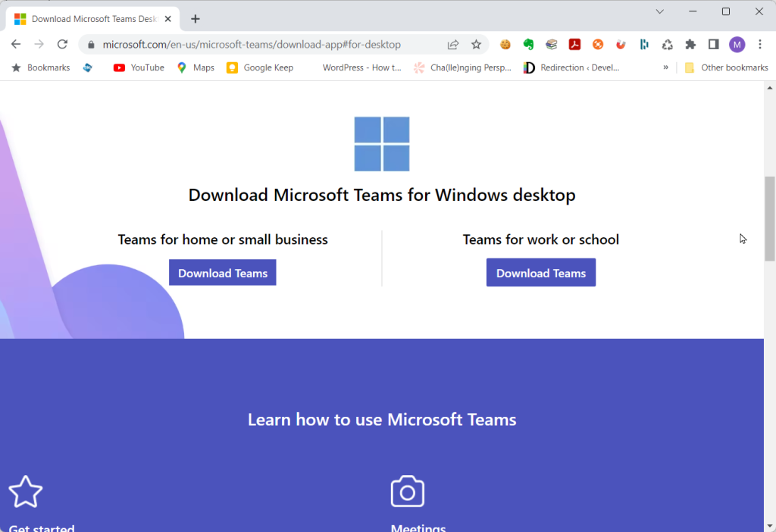
Task: Download Teams for work or school
Action: tap(541, 273)
